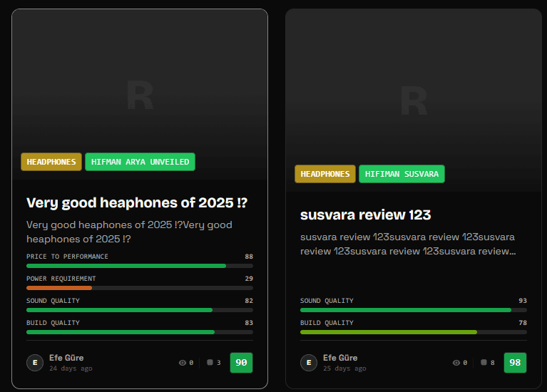Viewport: 547px width, 392px height.
Task: Select the HIFMAN ARYA UNVEILED tag
Action: point(140,162)
